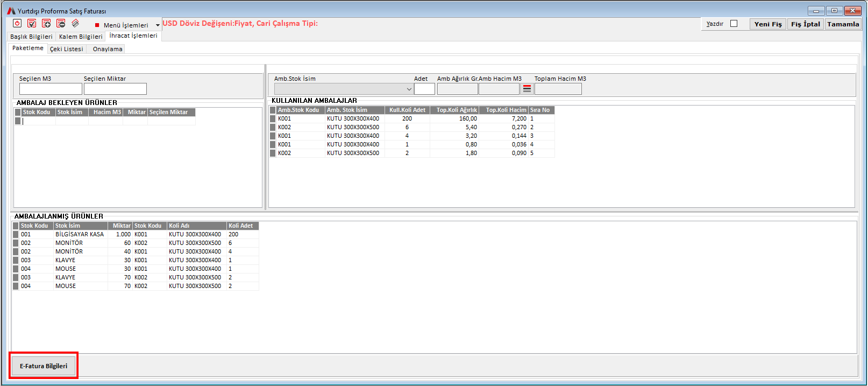Click the Amb Ağırlık Gr input field
Viewport: 868px width, 386px height.
point(457,89)
